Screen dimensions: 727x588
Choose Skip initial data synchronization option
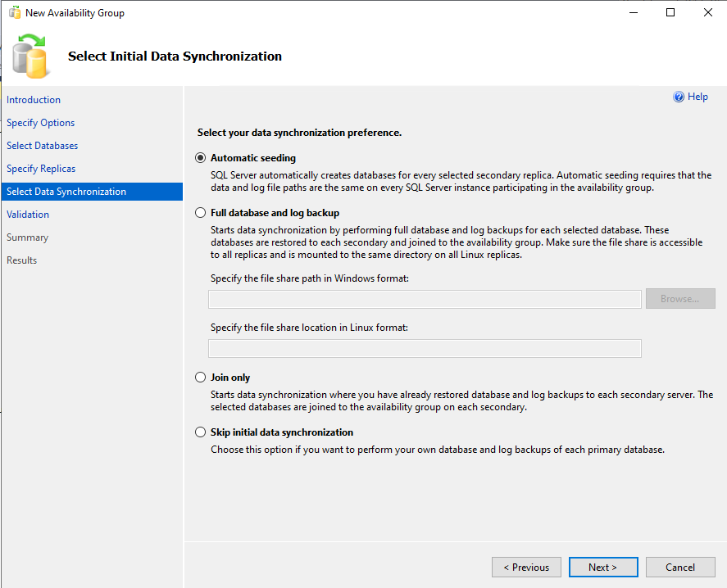point(201,432)
